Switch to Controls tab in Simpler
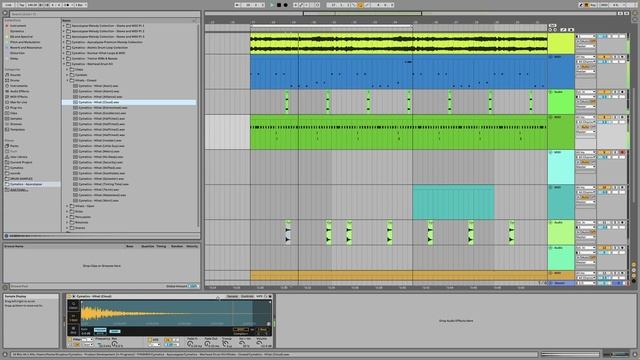The image size is (640, 360). (247, 296)
